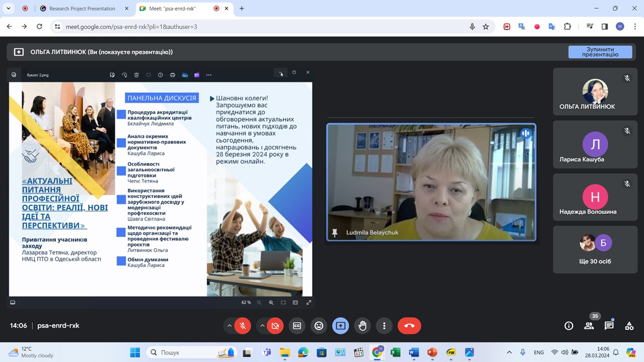Open the Activities panel icon
644x362 pixels.
[629, 326]
